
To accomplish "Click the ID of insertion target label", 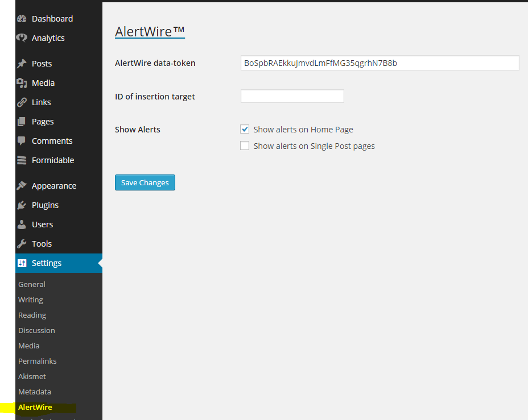I will click(x=155, y=97).
